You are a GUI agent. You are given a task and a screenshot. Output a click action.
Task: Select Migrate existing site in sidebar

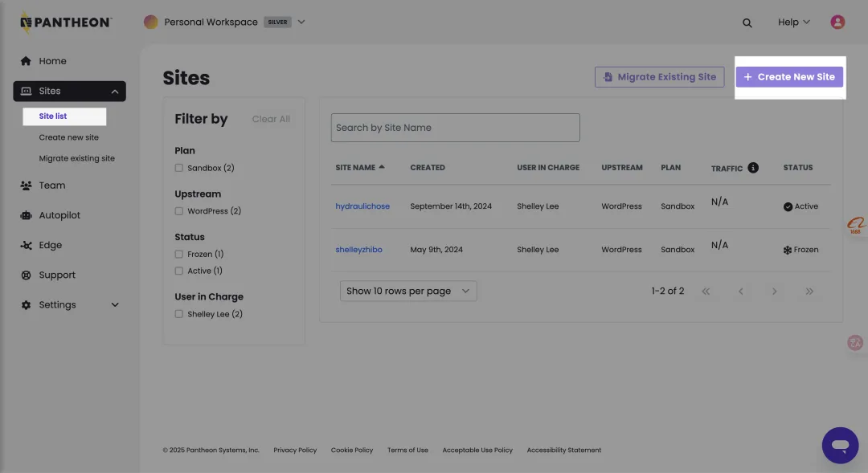pyautogui.click(x=76, y=158)
